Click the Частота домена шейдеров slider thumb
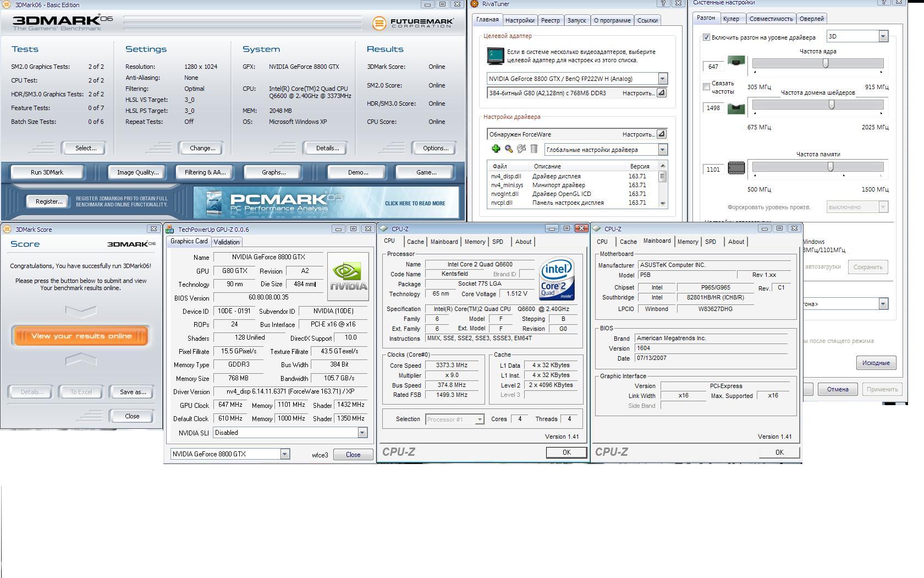This screenshot has width=924, height=578. (x=832, y=105)
